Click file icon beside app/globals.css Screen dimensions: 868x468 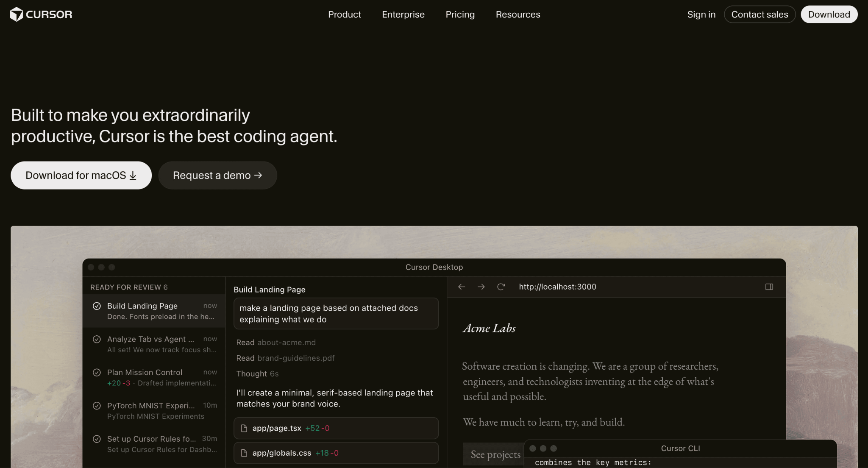244,453
